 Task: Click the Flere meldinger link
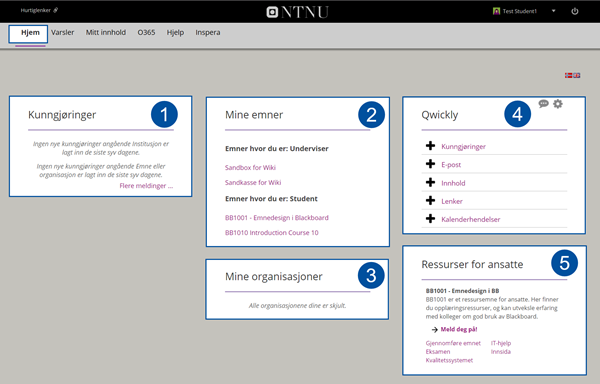pyautogui.click(x=146, y=186)
